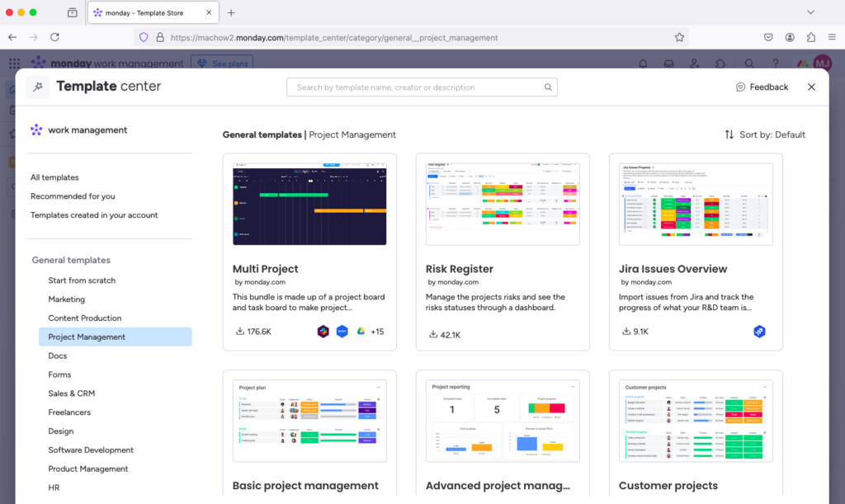The height and width of the screenshot is (504, 845).
Task: Open the browser hamburger menu
Action: click(x=832, y=37)
